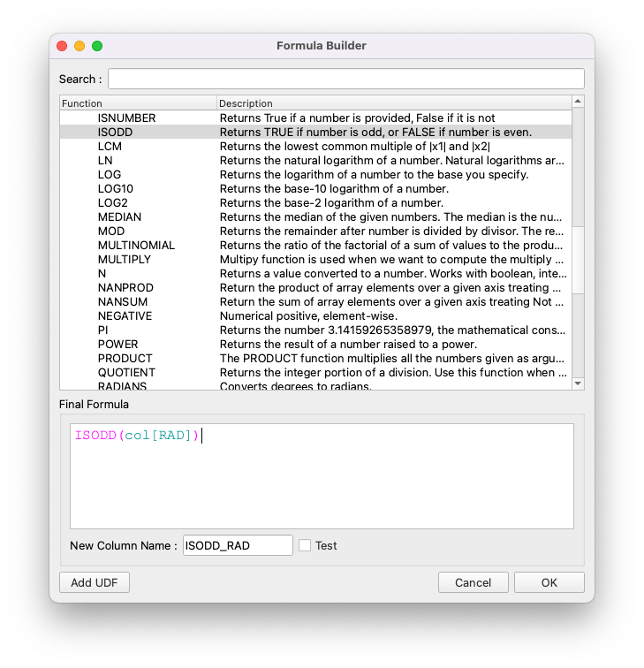Click the scrollbar down arrow
The image size is (644, 668).
tap(578, 383)
